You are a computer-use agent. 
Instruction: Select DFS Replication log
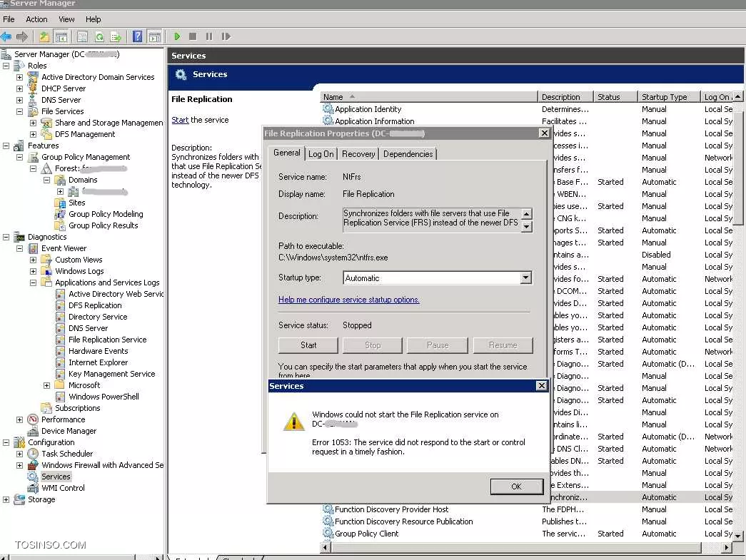pos(95,305)
